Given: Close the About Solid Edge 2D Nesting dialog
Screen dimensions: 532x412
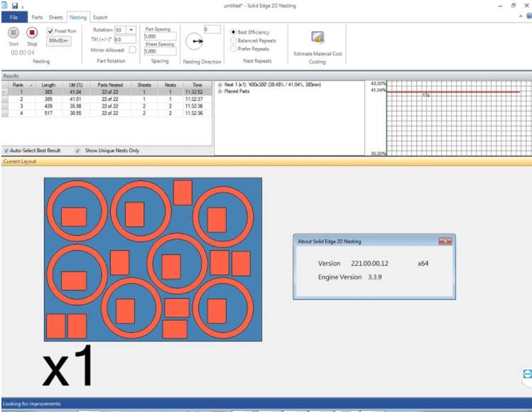Looking at the screenshot, I should click(x=445, y=242).
